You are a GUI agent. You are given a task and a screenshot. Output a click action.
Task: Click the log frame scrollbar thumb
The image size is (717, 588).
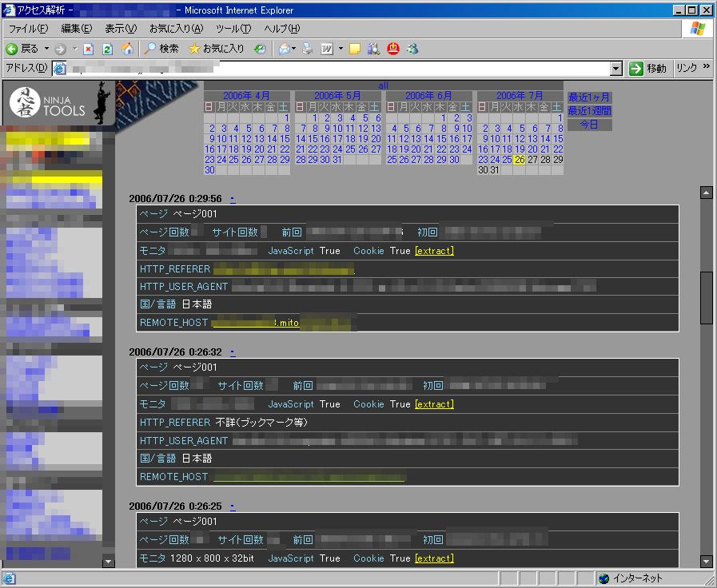pos(707,298)
